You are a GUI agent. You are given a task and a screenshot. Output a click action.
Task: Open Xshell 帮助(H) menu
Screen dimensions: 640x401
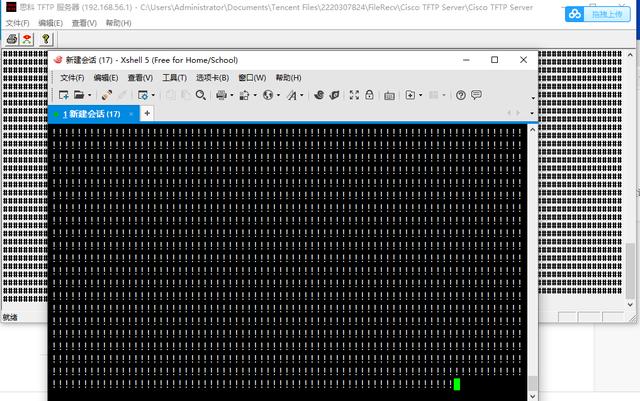288,78
